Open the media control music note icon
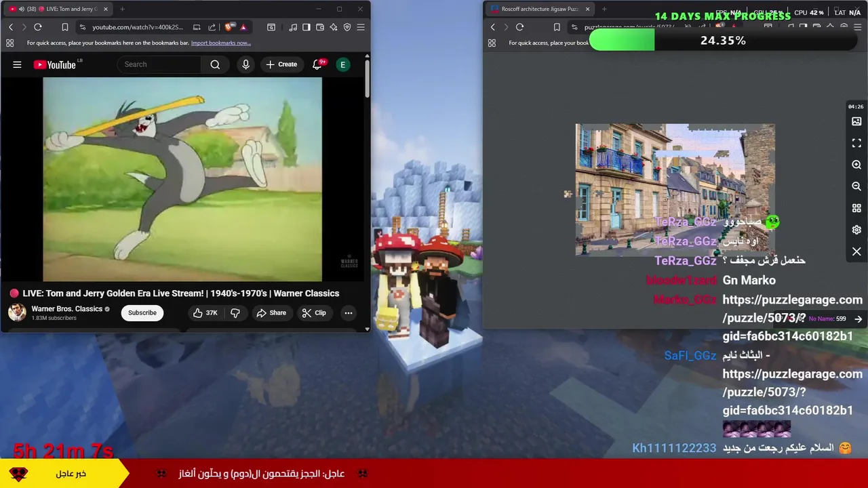This screenshot has height=488, width=868. tap(293, 27)
